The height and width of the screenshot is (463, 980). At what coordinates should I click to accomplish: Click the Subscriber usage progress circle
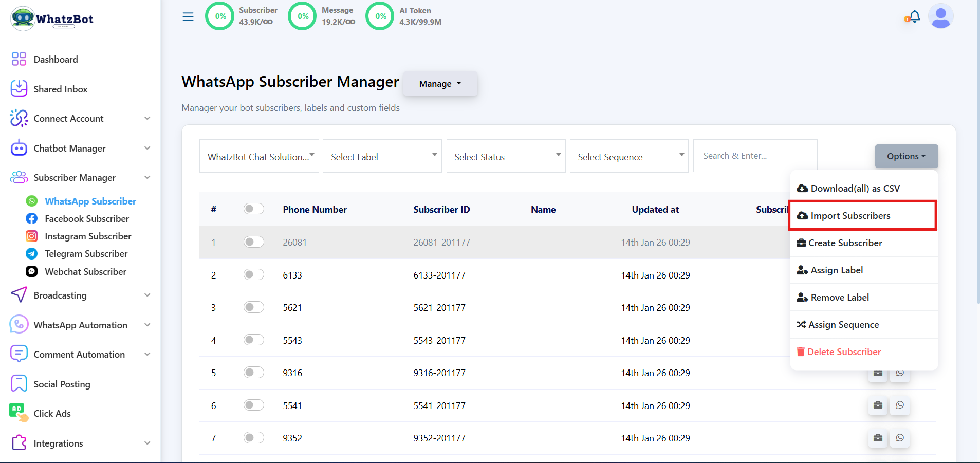coord(219,16)
